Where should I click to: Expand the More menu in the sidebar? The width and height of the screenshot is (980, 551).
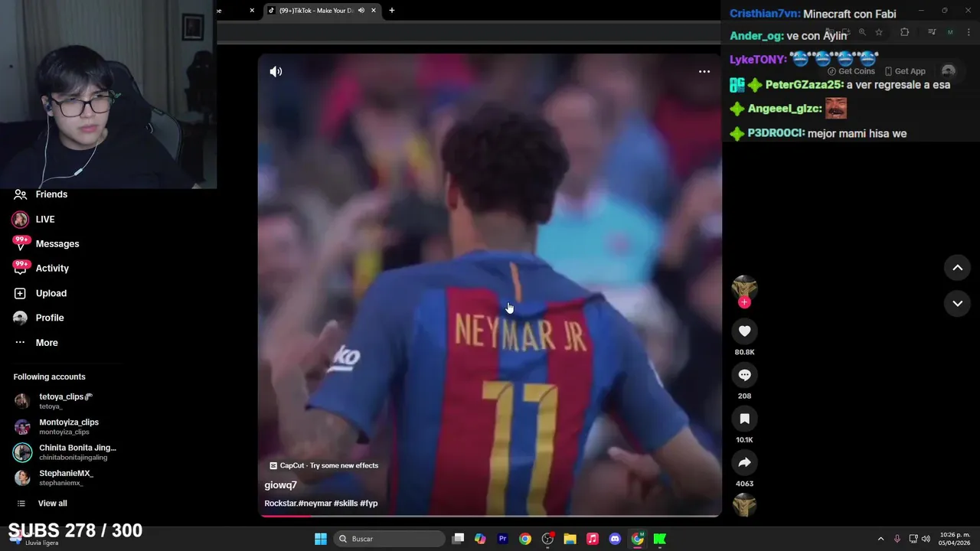47,342
